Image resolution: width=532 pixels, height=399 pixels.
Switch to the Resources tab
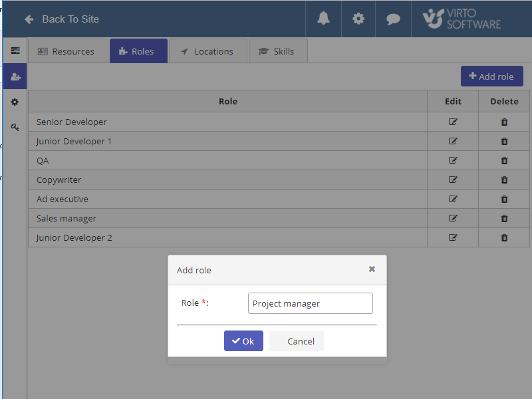tap(66, 51)
